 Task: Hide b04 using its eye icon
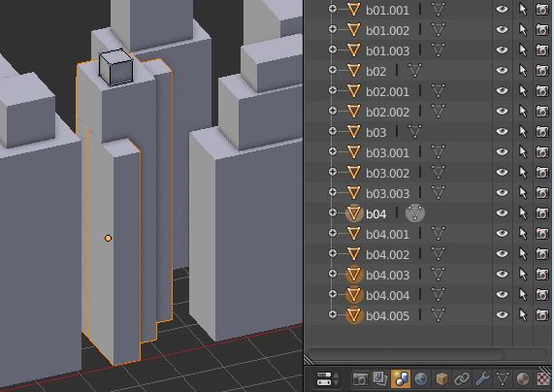[x=502, y=213]
